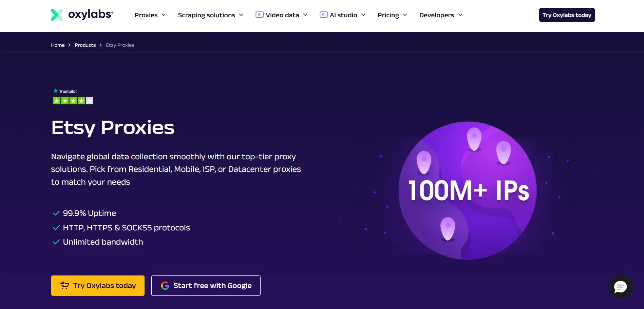This screenshot has height=309, width=644.
Task: Go to the Products breadcrumb
Action: (x=85, y=45)
